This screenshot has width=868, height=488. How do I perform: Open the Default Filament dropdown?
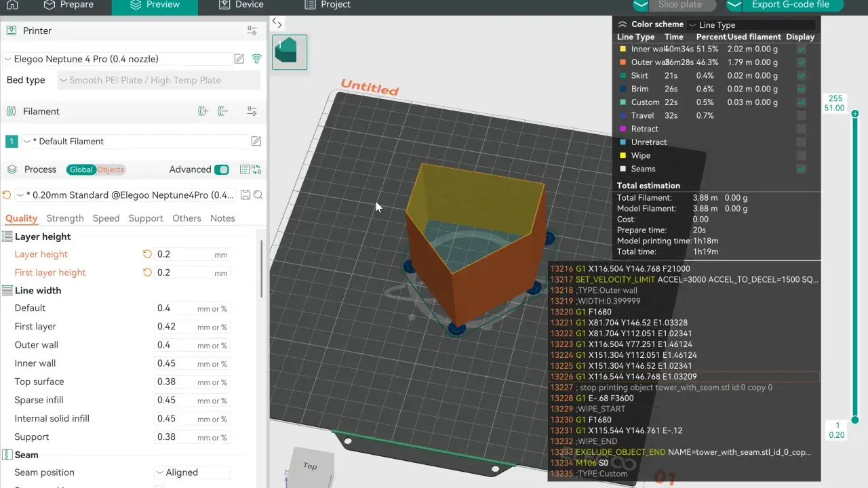pyautogui.click(x=134, y=141)
